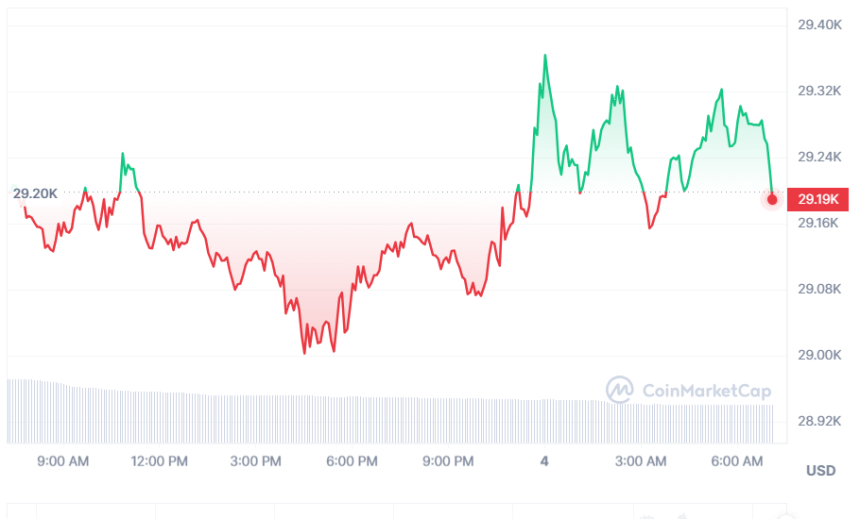Click the 29.08K price axis label
This screenshot has height=519, width=860.
click(x=819, y=289)
